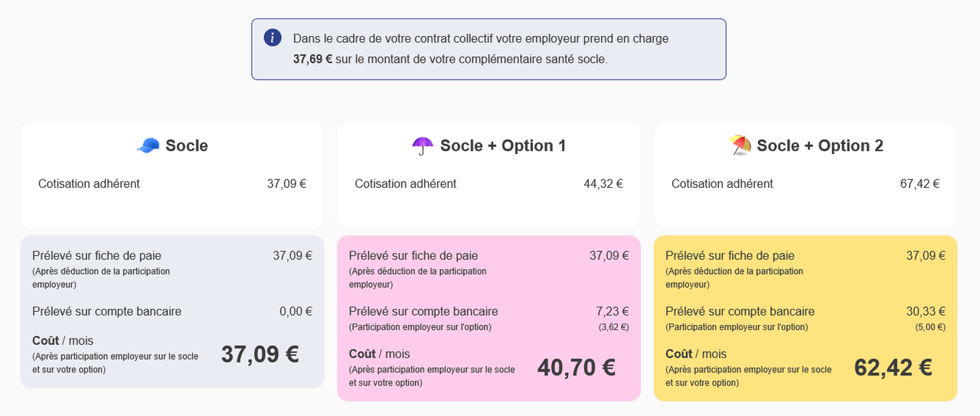Click the 30,33 € bank account debit
The image size is (980, 416).
point(926,311)
